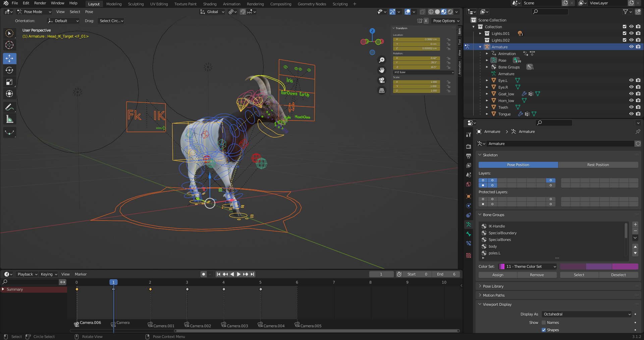Select the Rotate tool
This screenshot has height=340, width=644.
(x=9, y=70)
